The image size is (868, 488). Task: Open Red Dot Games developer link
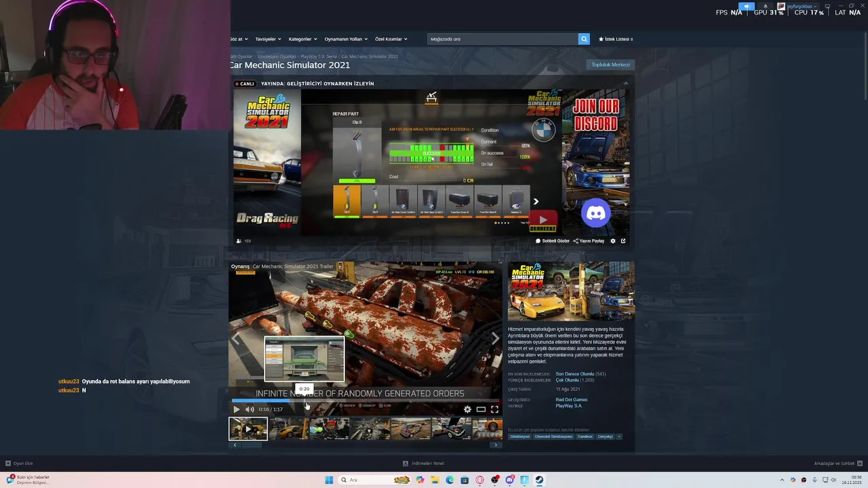pos(571,400)
